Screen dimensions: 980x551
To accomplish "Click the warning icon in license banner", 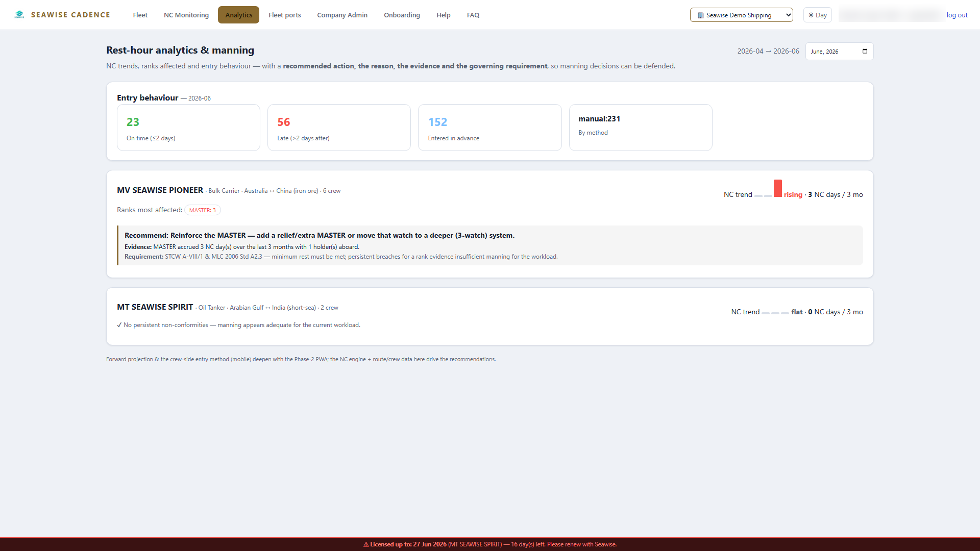I will 366,544.
